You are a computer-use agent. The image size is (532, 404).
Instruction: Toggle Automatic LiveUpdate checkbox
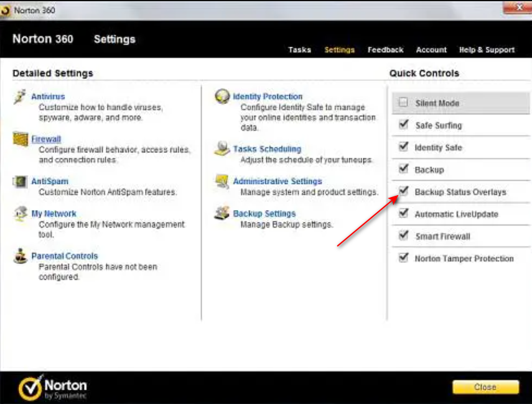coord(403,213)
